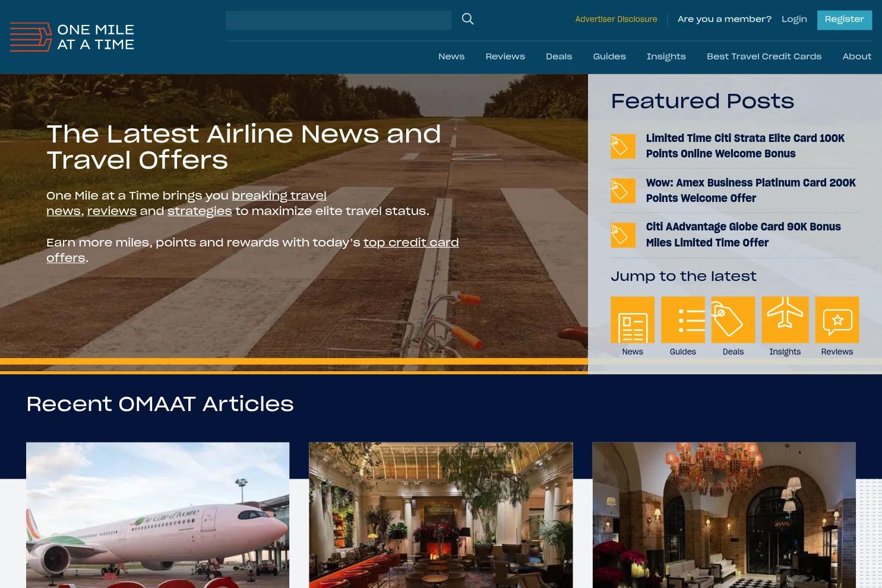Open the hotel lobby fireplace article thumbnail
This screenshot has width=882, height=588.
(441, 515)
